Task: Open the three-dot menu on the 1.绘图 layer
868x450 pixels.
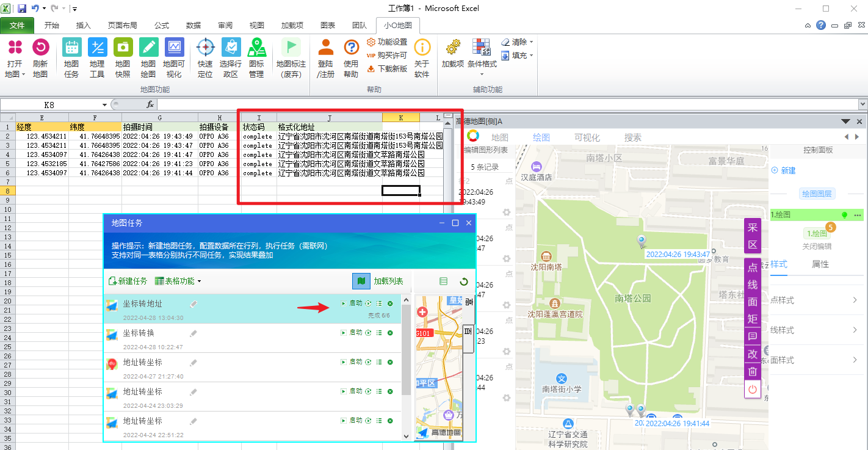Action: [x=858, y=216]
